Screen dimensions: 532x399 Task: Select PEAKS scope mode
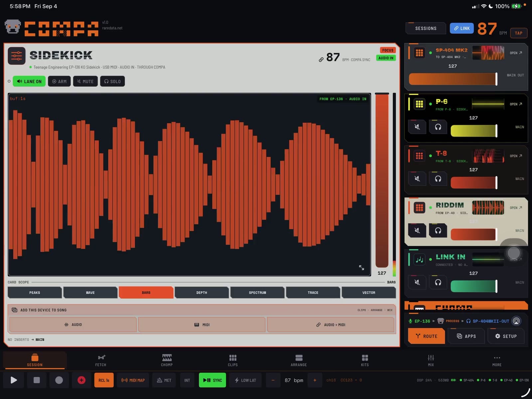click(x=35, y=293)
